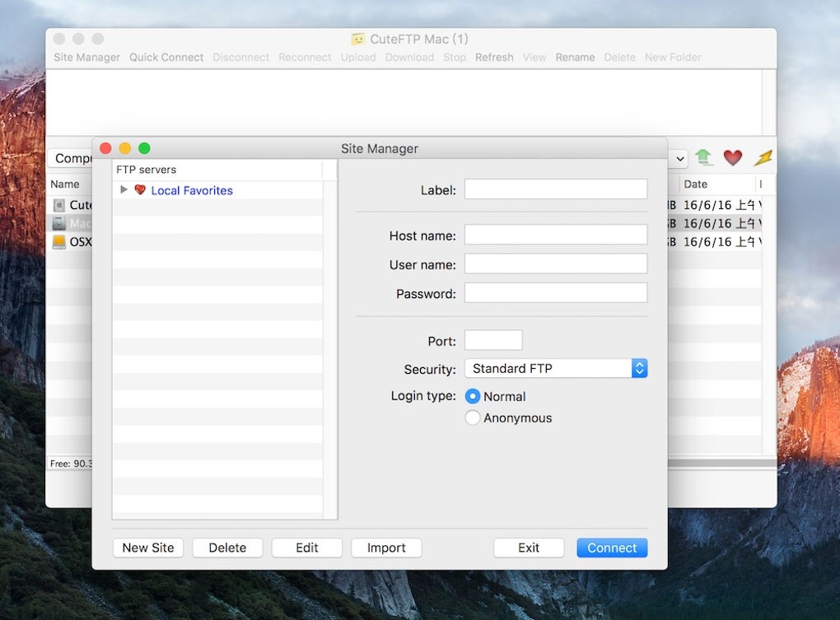Screen dimensions: 840x620
Task: Select the Local Favorites tree item
Action: click(192, 190)
